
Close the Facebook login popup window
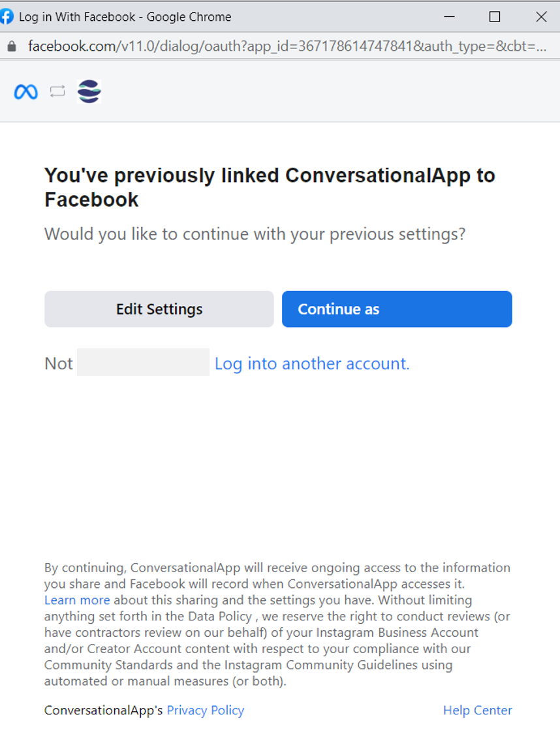pyautogui.click(x=541, y=17)
